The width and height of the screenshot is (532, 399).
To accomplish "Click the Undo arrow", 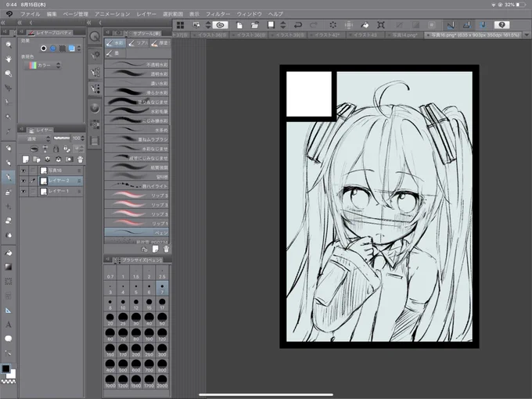I will pos(298,25).
